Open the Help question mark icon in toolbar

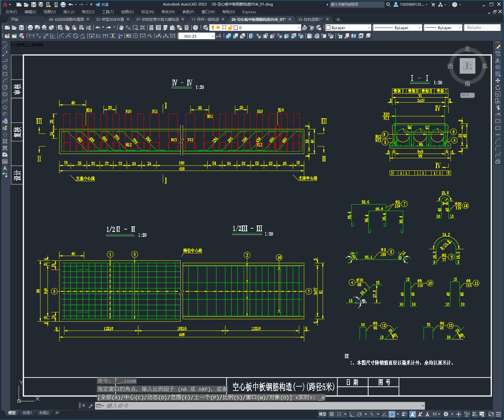195,28
